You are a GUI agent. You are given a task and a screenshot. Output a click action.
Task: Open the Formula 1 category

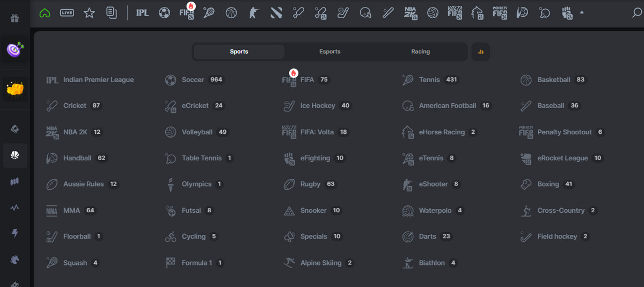coord(196,263)
